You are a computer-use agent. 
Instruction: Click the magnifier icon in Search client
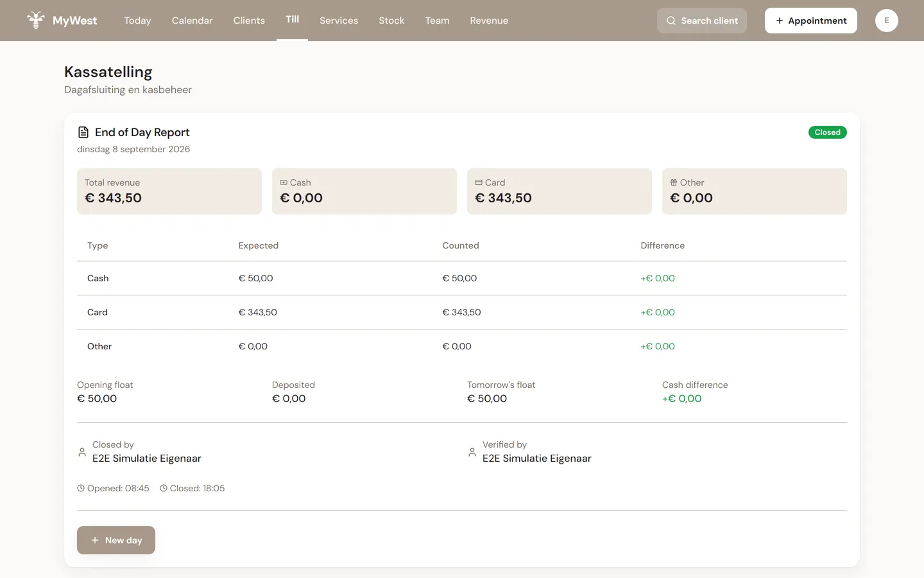click(671, 21)
